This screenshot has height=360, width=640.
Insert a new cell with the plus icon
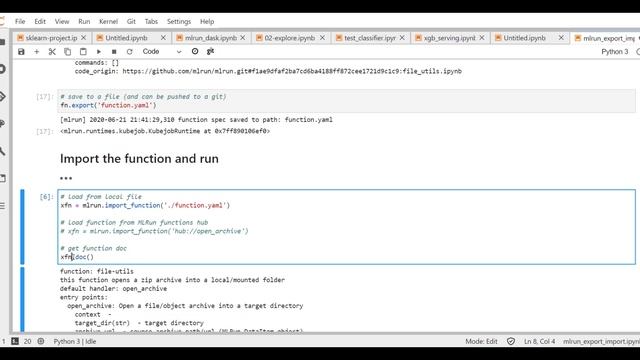pyautogui.click(x=37, y=51)
